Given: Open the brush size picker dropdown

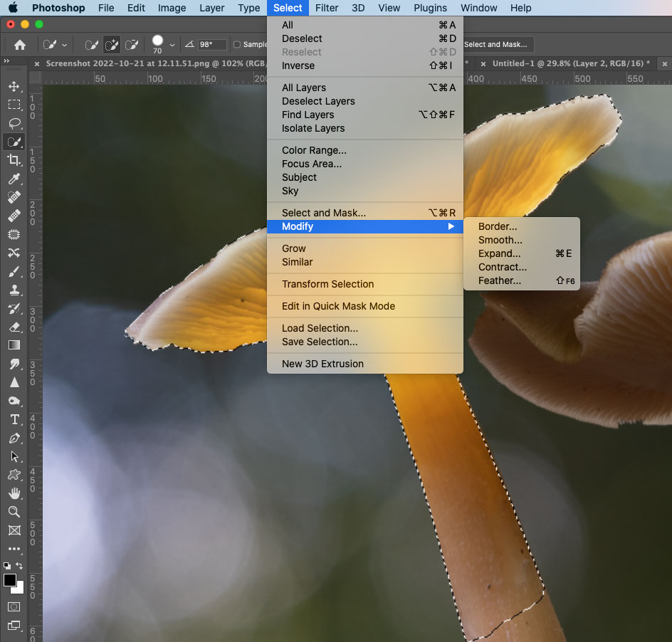Looking at the screenshot, I should (x=172, y=45).
